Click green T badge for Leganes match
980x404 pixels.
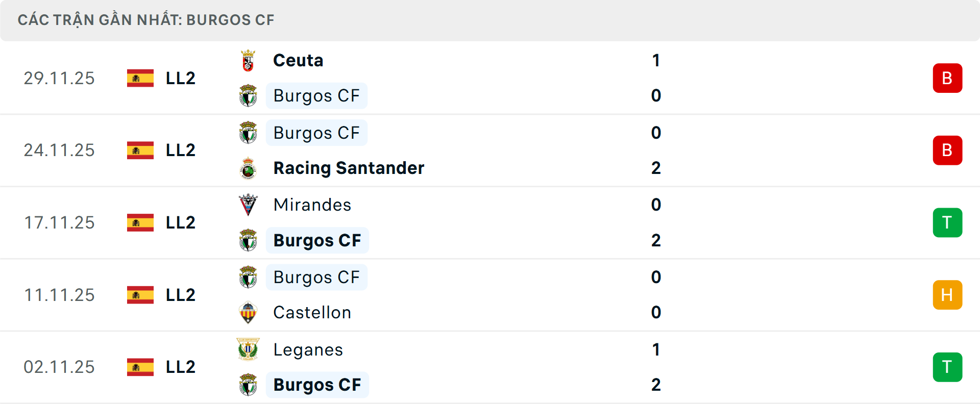[947, 367]
